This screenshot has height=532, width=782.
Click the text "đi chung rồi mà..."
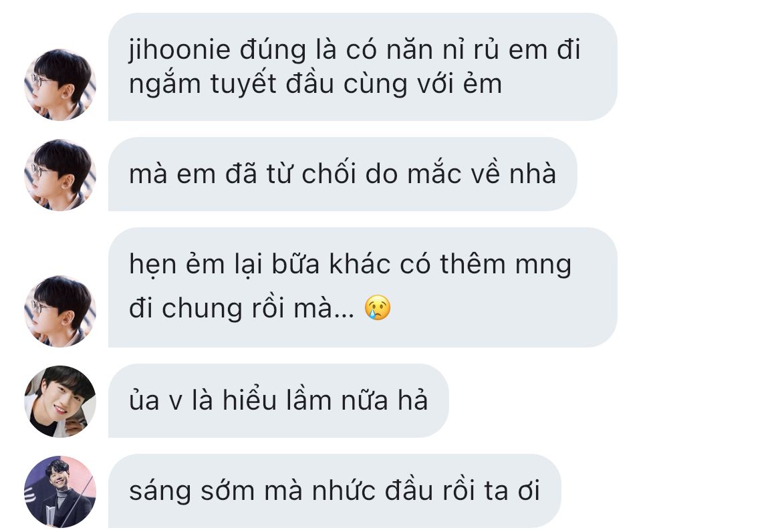[241, 308]
